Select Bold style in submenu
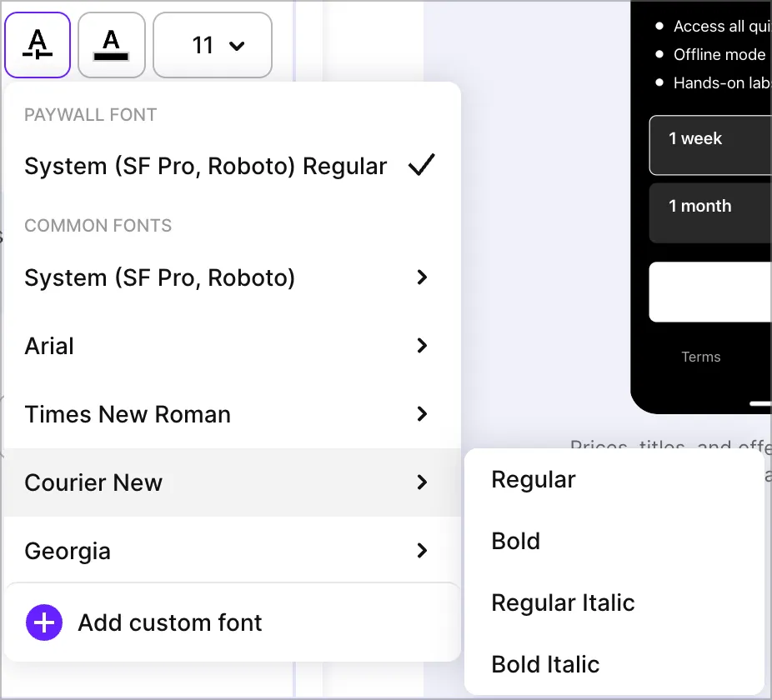This screenshot has width=772, height=700. tap(516, 542)
